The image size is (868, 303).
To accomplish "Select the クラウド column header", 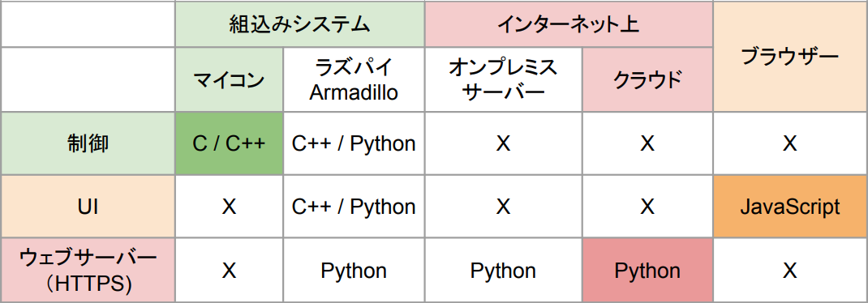I will pos(647,79).
